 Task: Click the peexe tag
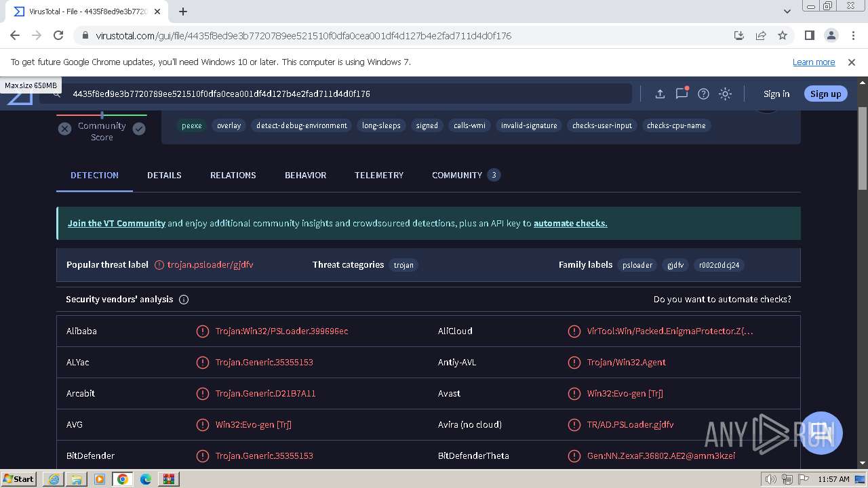[x=191, y=125]
